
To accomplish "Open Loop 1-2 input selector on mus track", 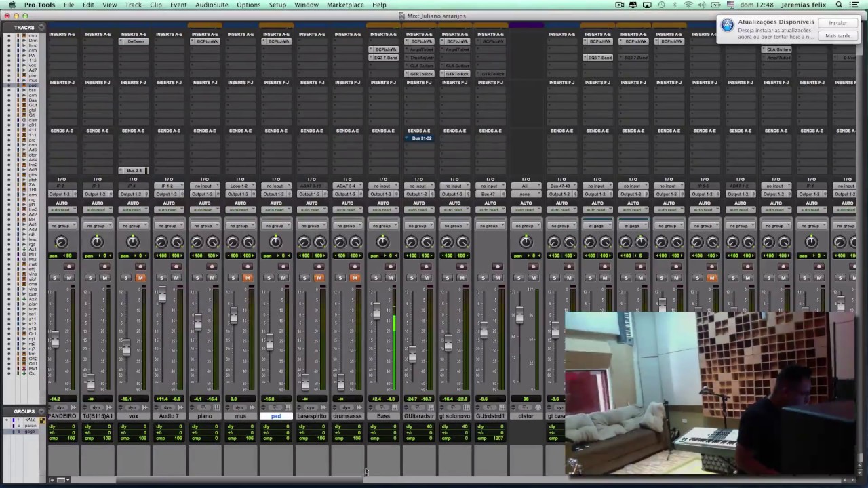I will click(240, 186).
